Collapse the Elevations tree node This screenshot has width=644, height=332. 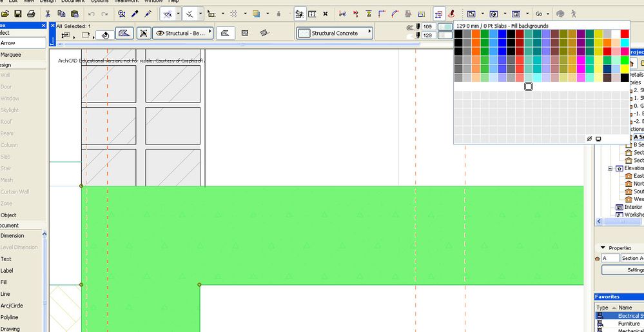(610, 168)
